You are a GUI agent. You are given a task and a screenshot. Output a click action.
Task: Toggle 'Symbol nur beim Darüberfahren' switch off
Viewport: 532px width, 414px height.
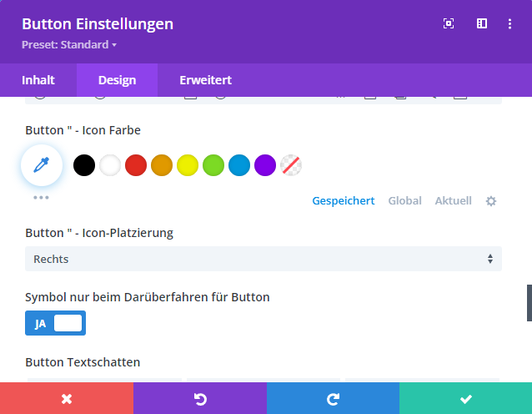55,324
